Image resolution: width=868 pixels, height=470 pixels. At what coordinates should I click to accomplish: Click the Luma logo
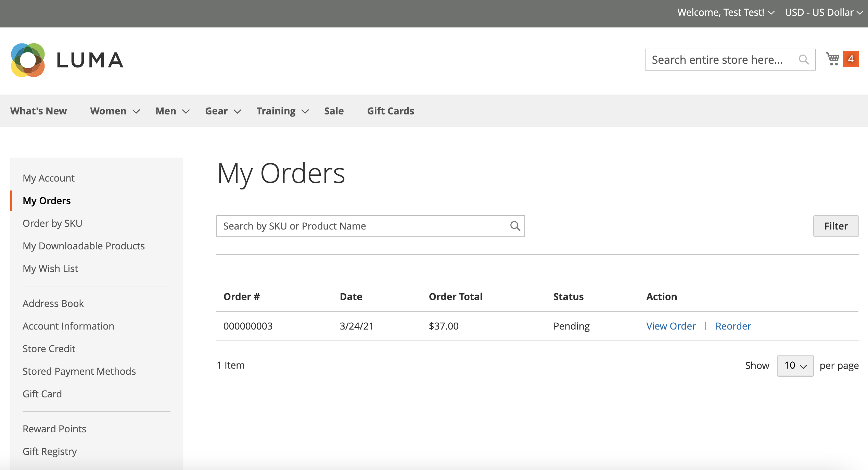pos(67,60)
